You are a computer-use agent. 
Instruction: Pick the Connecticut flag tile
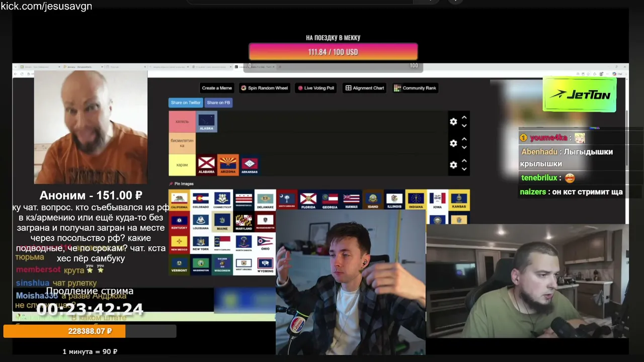point(222,200)
